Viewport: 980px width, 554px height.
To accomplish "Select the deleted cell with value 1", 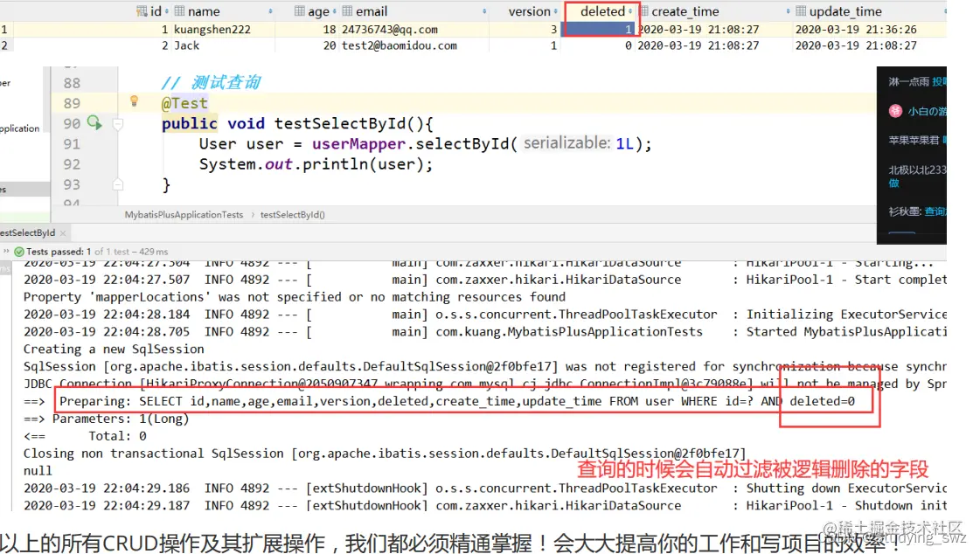I will [x=600, y=30].
